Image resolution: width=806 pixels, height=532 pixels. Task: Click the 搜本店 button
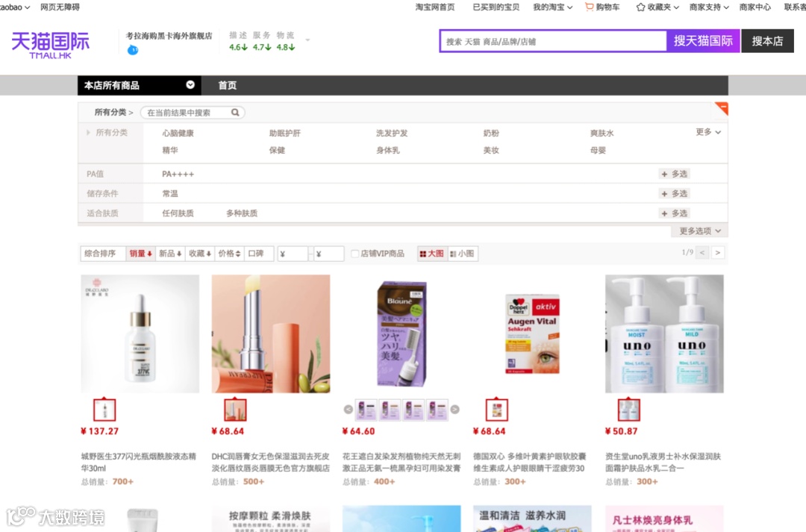pos(767,41)
